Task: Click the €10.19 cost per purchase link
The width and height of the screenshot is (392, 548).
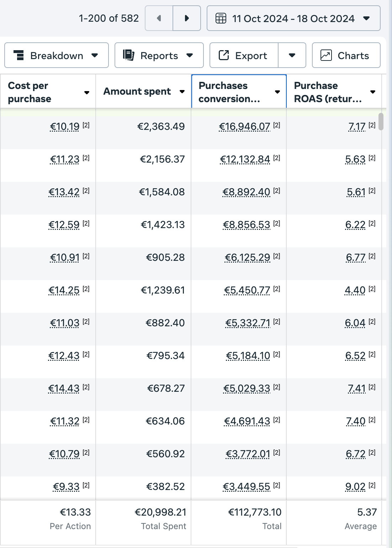Action: coord(65,127)
